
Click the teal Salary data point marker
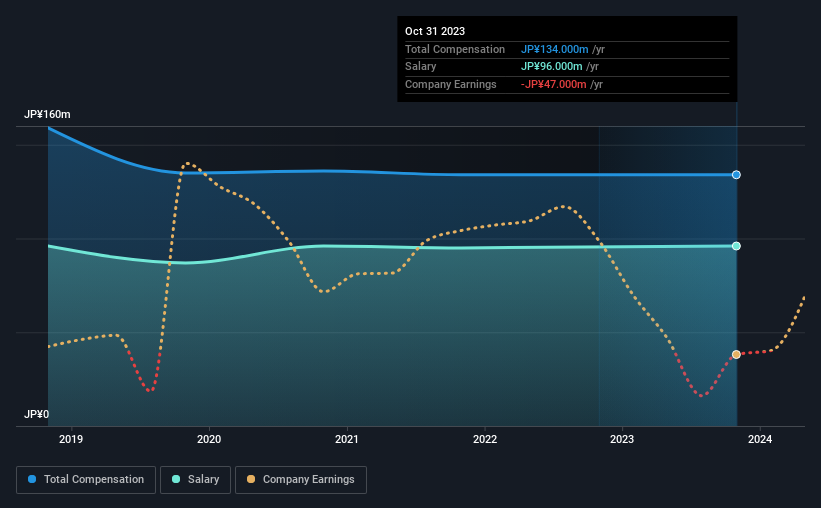(736, 246)
